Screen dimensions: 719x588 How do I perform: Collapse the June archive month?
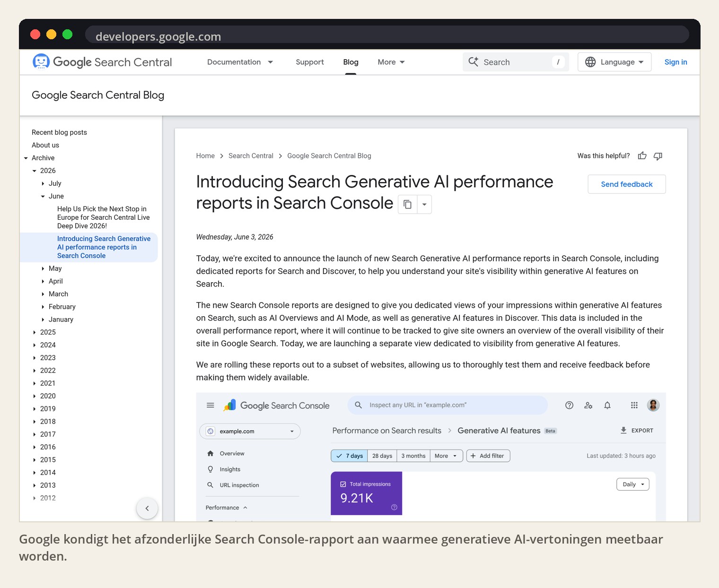tap(43, 196)
